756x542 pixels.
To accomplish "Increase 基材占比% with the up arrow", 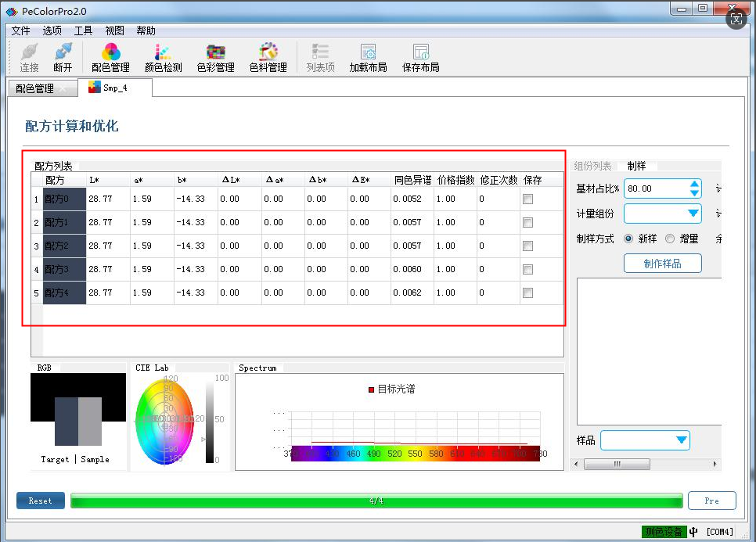I will (x=695, y=185).
